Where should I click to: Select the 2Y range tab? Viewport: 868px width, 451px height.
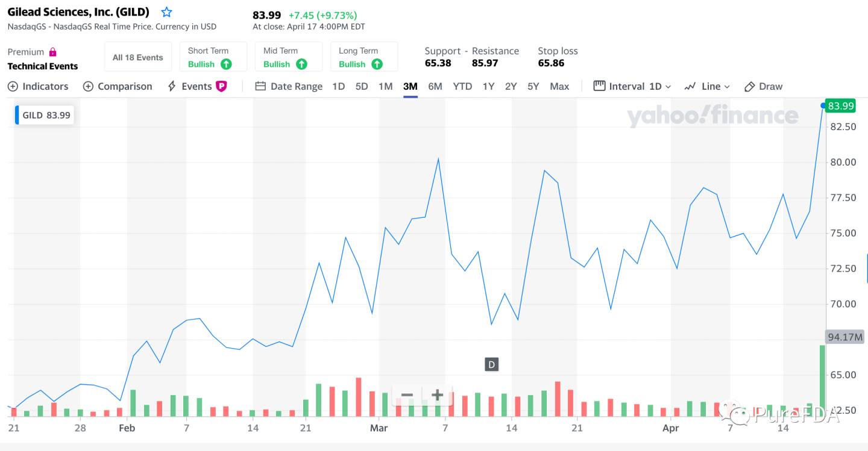point(511,87)
